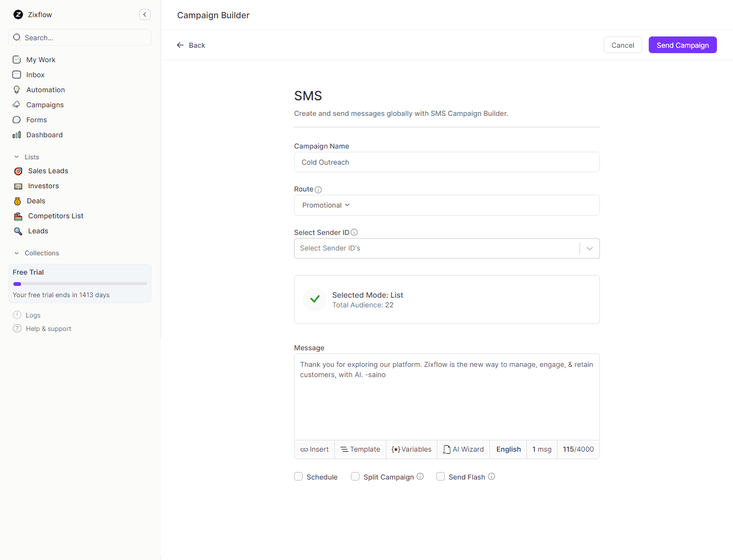Launch the AI Wizard for message writing

(463, 449)
